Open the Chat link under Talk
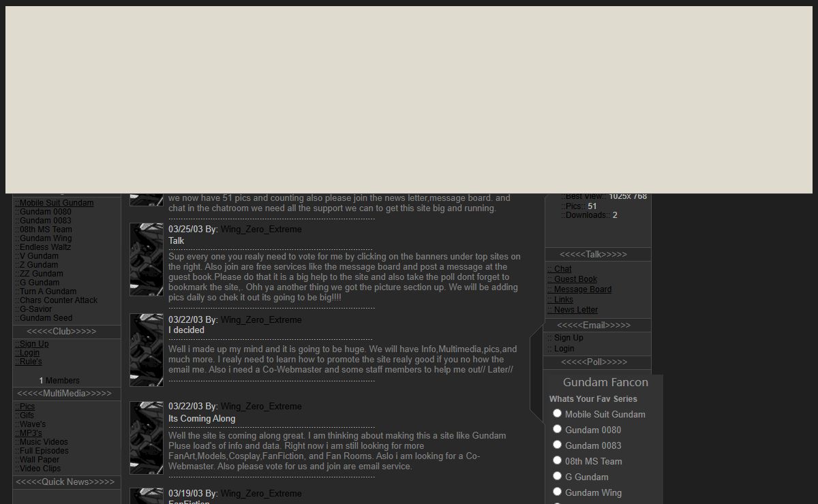 pos(560,269)
